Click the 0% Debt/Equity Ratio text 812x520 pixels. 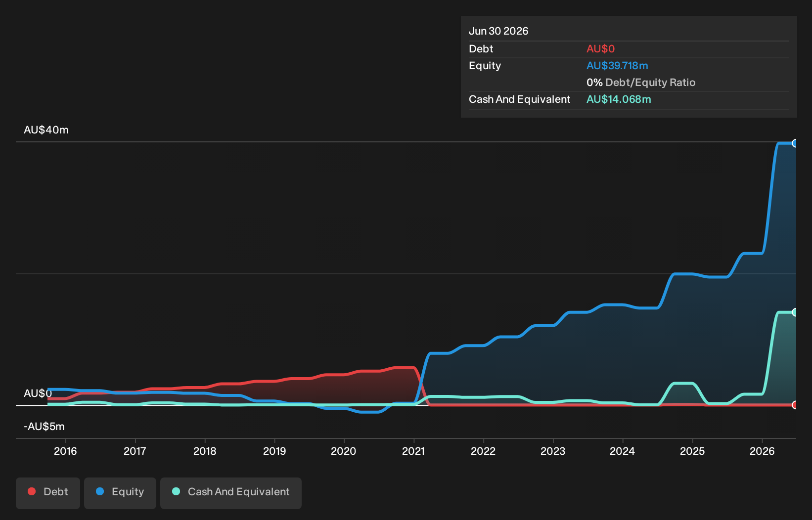coord(641,83)
